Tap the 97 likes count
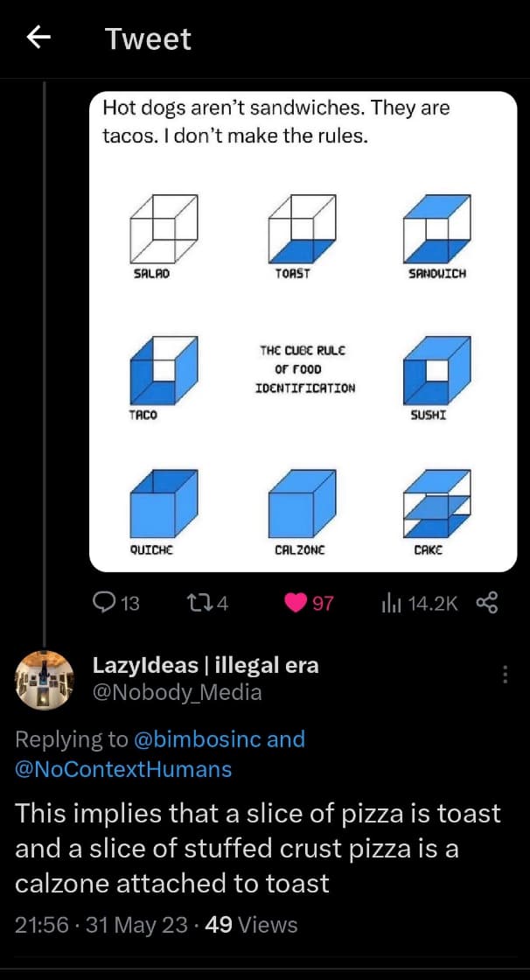This screenshot has height=980, width=530. click(x=323, y=603)
